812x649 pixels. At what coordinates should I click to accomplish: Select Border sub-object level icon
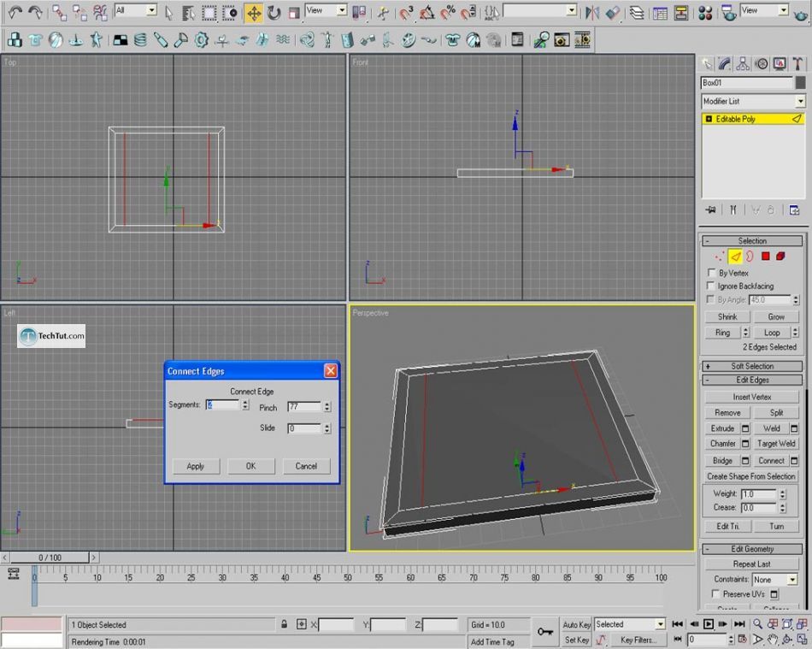tap(750, 257)
